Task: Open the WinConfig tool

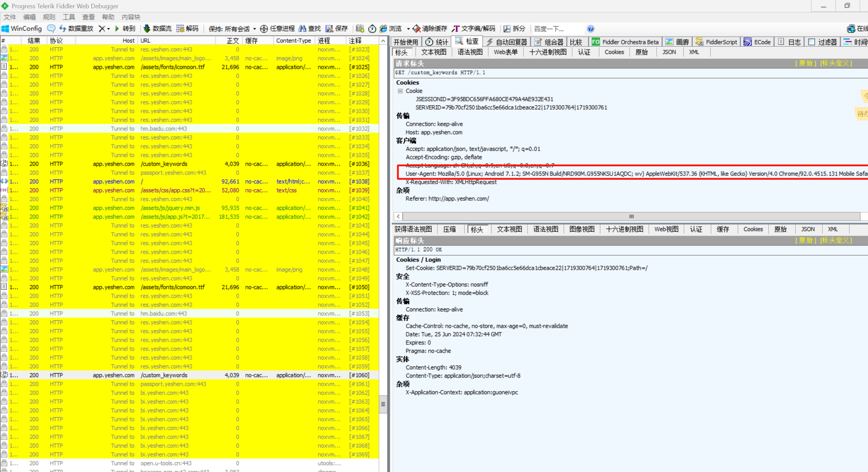Action: click(22, 29)
